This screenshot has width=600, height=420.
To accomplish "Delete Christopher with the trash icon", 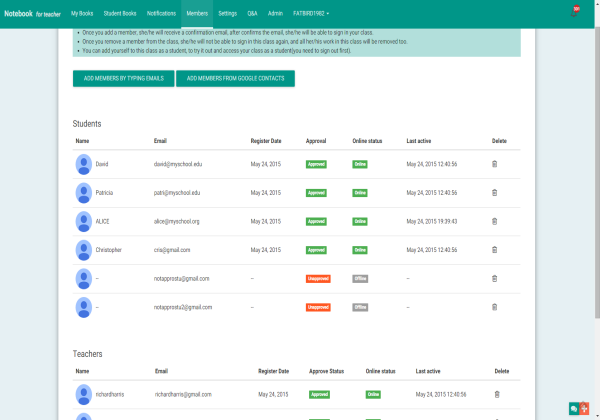I will (494, 250).
